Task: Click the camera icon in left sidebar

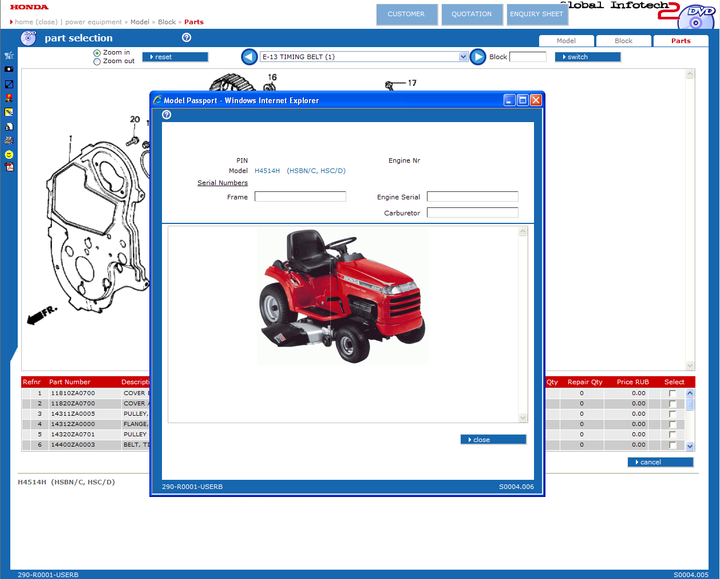Action: [9, 69]
